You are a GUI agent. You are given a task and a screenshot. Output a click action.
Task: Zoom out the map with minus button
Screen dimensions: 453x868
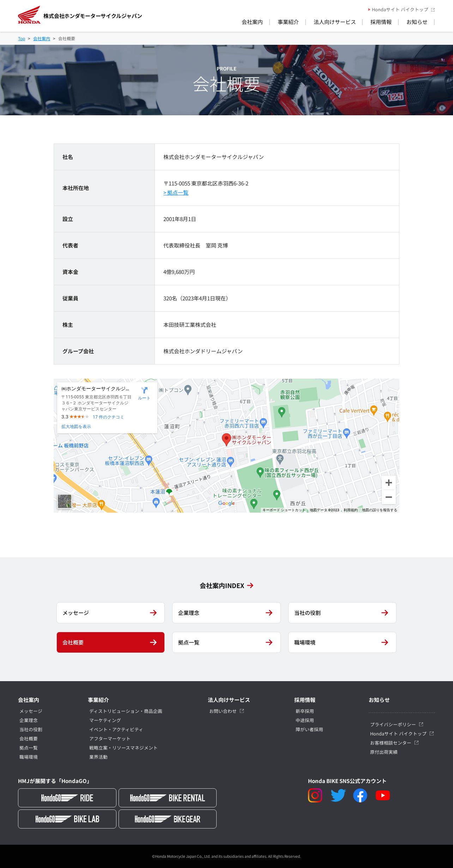pos(389,497)
